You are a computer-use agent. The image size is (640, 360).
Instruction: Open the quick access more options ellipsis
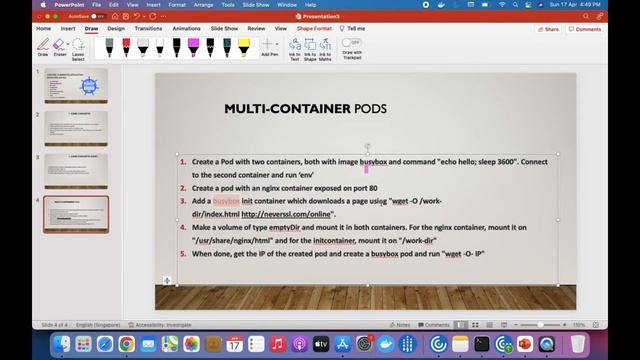164,16
